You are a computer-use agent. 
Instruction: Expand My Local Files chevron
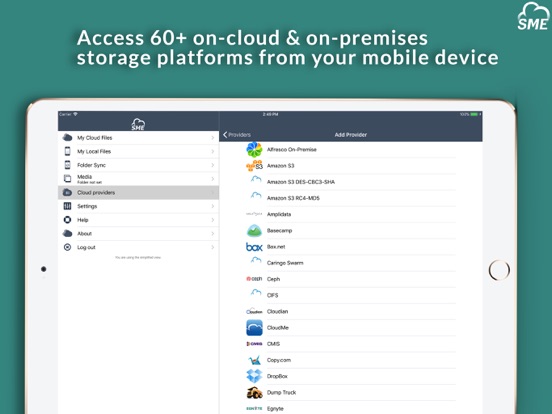point(213,151)
